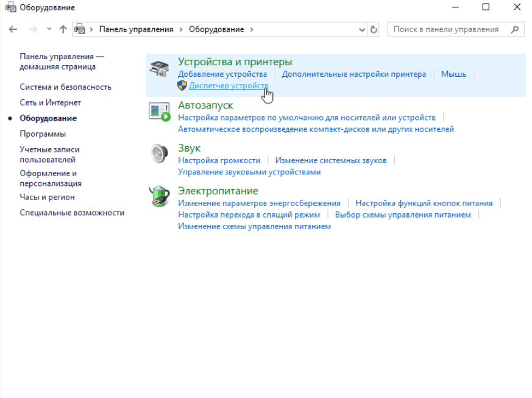This screenshot has height=398, width=532.
Task: Open Специальные возможности category
Action: coord(72,213)
